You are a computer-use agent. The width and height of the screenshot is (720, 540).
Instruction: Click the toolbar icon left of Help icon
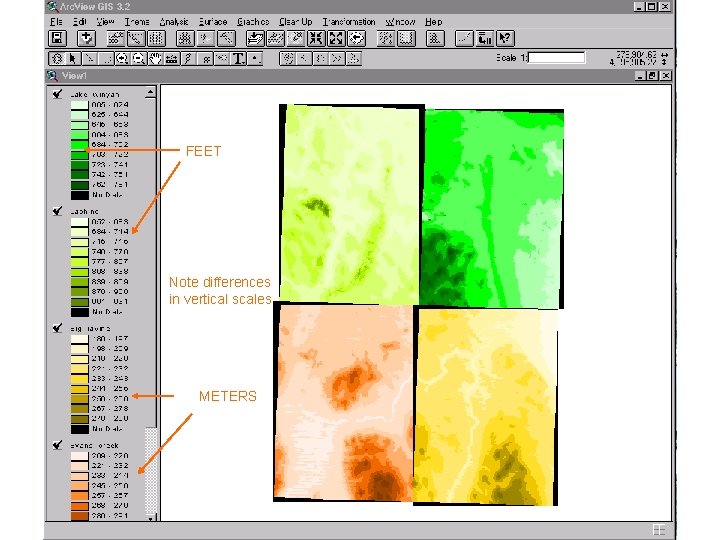click(x=484, y=38)
